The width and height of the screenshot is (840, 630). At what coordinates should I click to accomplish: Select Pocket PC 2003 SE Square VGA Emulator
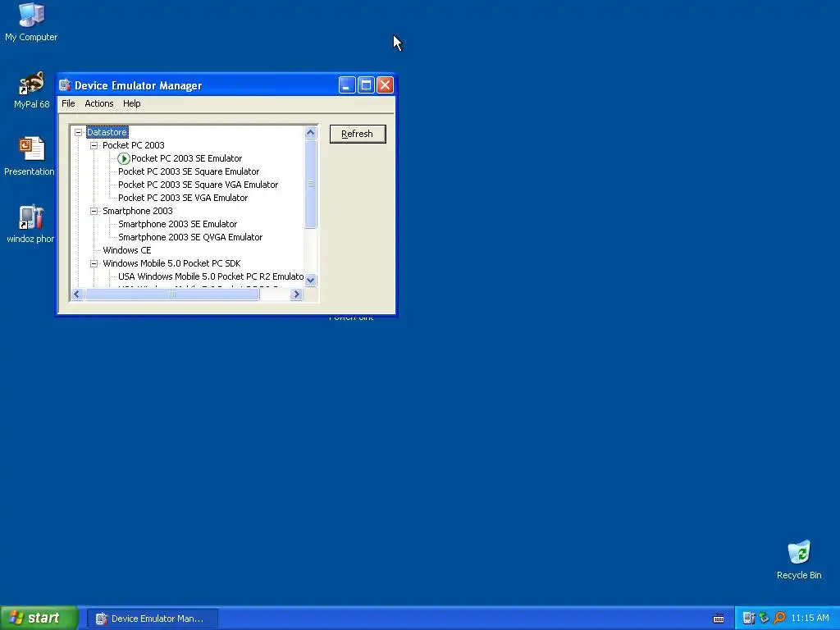[x=199, y=185]
